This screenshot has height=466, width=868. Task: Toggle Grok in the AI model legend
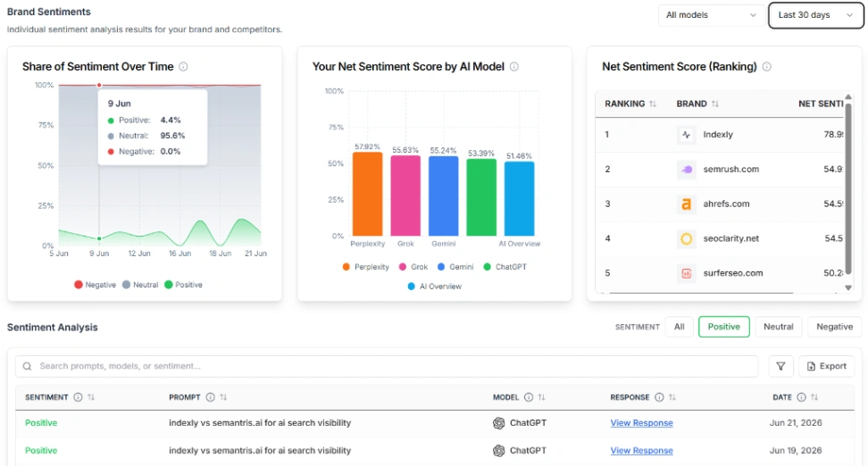(413, 267)
